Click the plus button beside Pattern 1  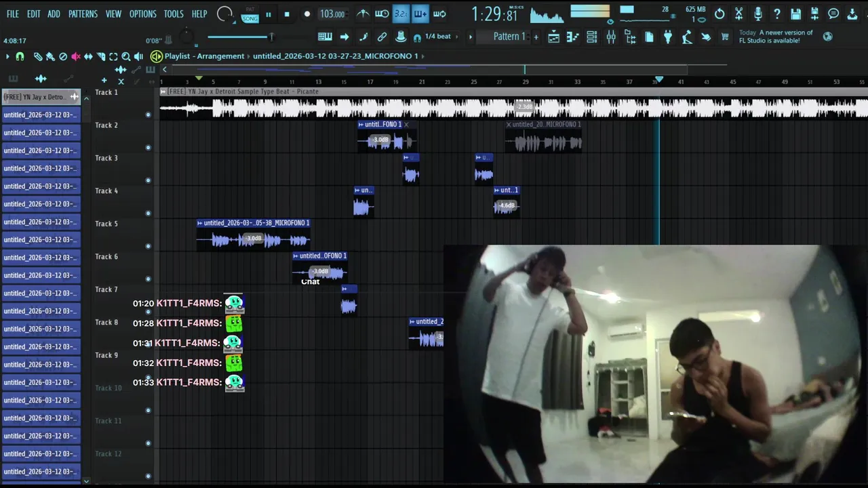[536, 37]
